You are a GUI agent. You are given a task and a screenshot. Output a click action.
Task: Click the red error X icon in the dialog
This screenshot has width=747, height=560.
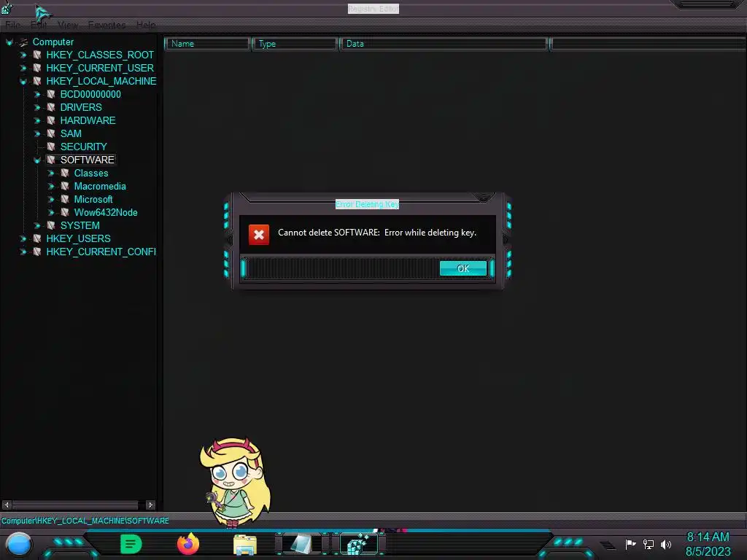pyautogui.click(x=259, y=234)
